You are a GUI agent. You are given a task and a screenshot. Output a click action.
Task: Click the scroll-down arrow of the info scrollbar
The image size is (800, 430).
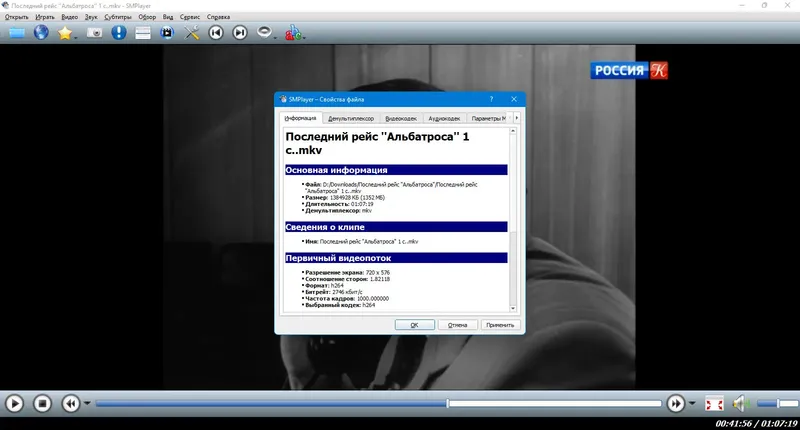coord(513,308)
